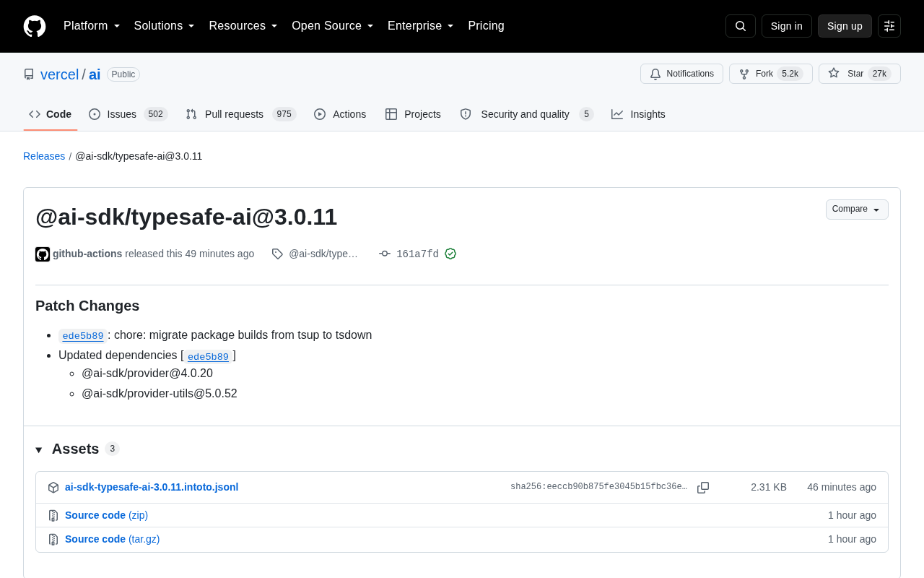Screen dimensions: 924x578
Task: Click the repository icon next to vercel
Action: pos(29,74)
